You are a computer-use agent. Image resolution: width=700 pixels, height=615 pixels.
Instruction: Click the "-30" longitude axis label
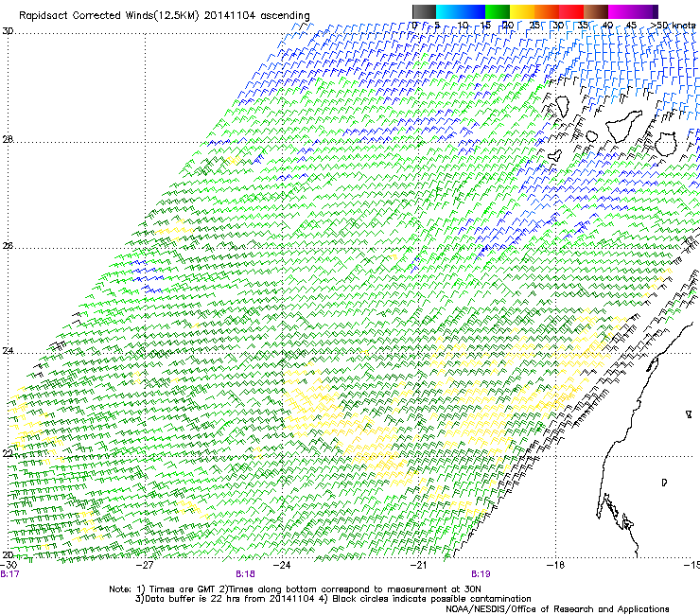pos(9,565)
